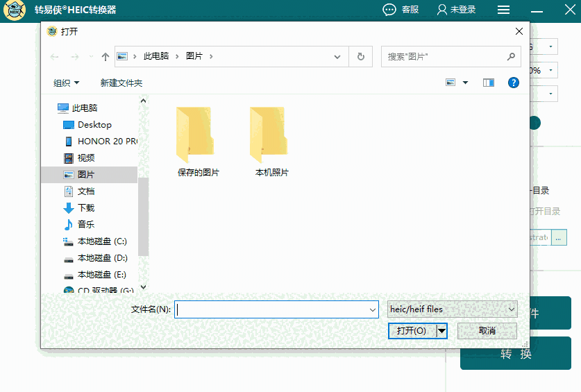The image size is (581, 392).
Task: Expand the view options dropdown arrow
Action: tap(465, 83)
